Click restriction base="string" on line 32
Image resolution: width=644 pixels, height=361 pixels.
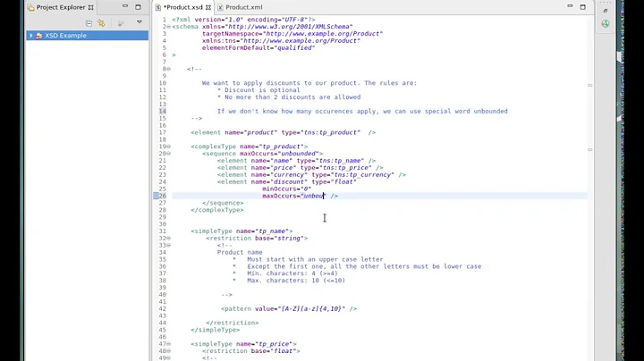point(281,239)
